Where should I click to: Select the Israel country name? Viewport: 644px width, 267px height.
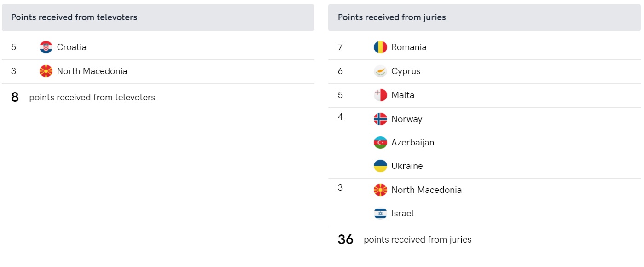(402, 213)
